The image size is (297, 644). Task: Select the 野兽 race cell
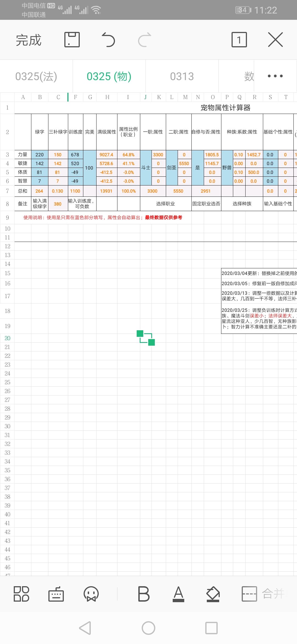pos(227,168)
